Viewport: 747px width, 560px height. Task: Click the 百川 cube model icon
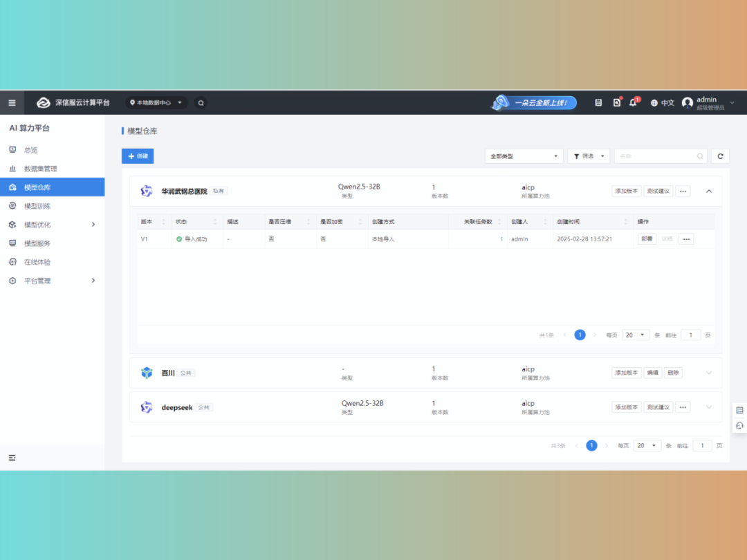[x=147, y=373]
